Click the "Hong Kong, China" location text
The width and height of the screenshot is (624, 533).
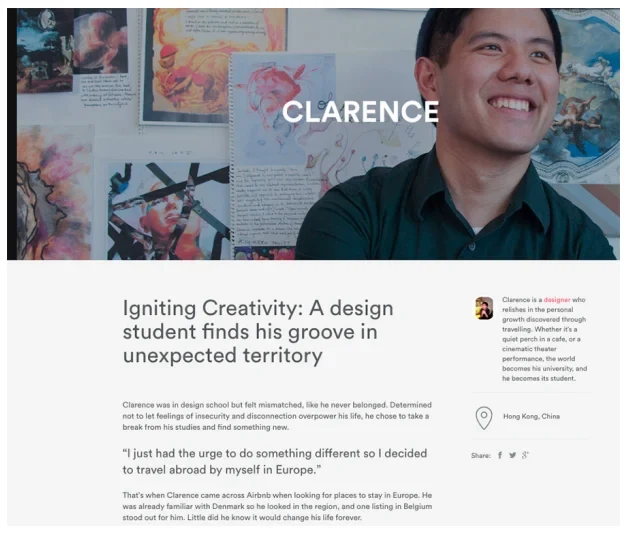(x=531, y=416)
